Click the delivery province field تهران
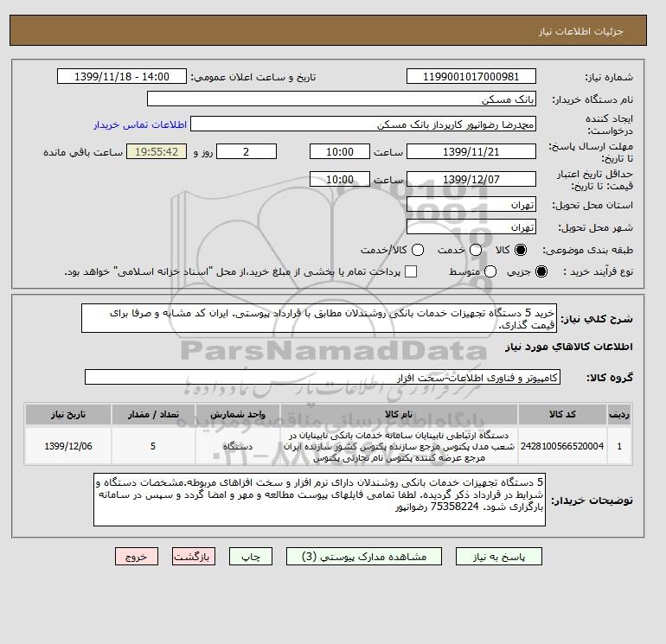Screen dimensions: 666x644 (x=471, y=205)
